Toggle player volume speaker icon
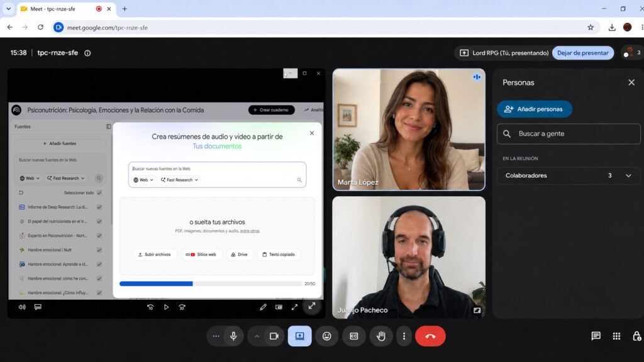Image resolution: width=644 pixels, height=362 pixels. click(x=22, y=307)
